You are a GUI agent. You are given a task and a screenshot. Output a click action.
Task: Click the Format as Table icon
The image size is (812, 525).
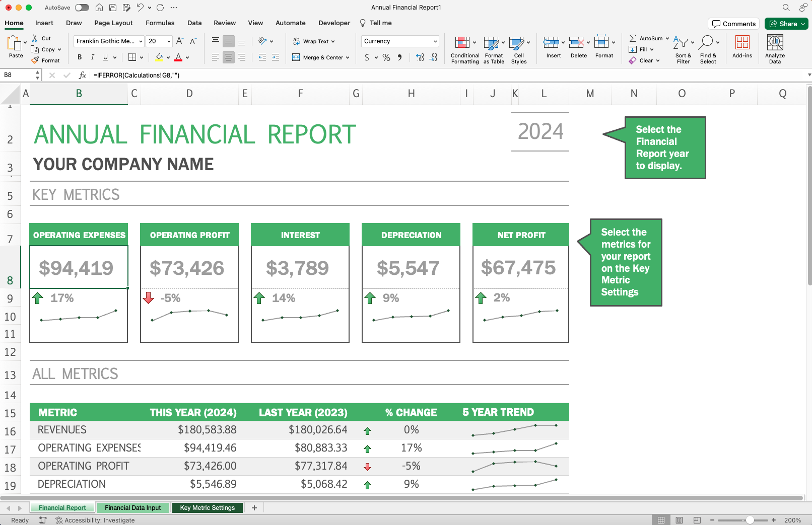pos(493,48)
